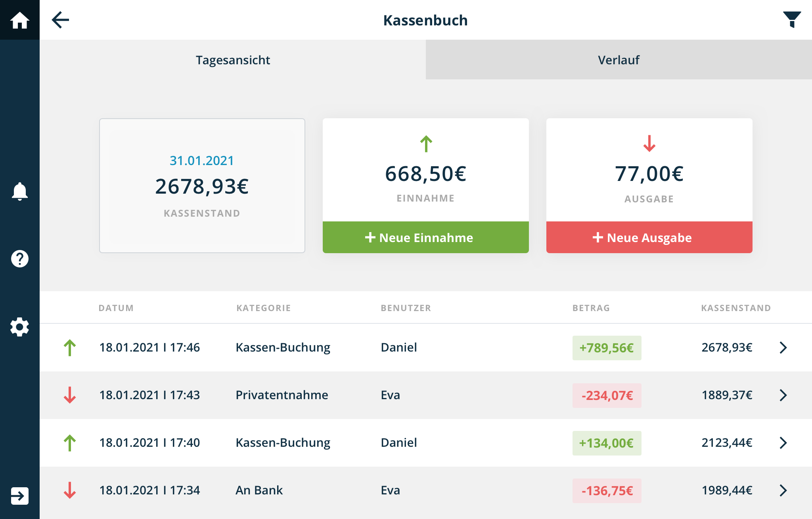Click the Neue Ausgabe button
Image resolution: width=812 pixels, height=519 pixels.
649,237
